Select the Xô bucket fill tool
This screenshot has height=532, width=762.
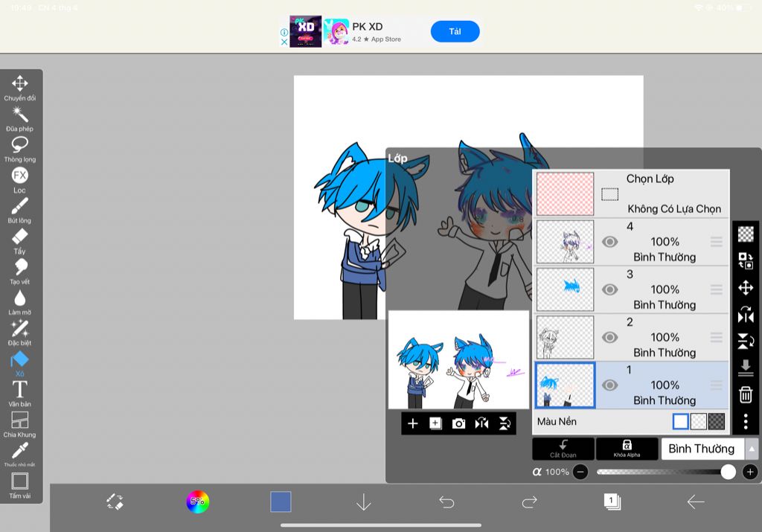20,363
